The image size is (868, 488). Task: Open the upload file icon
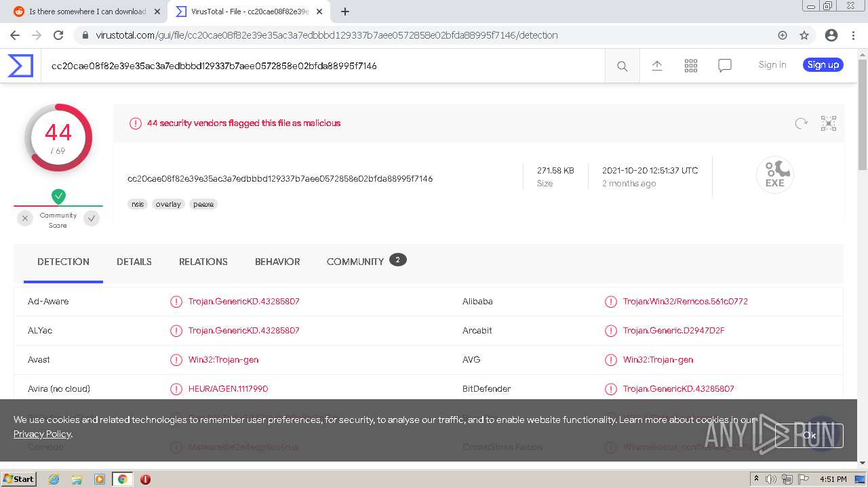(x=656, y=66)
